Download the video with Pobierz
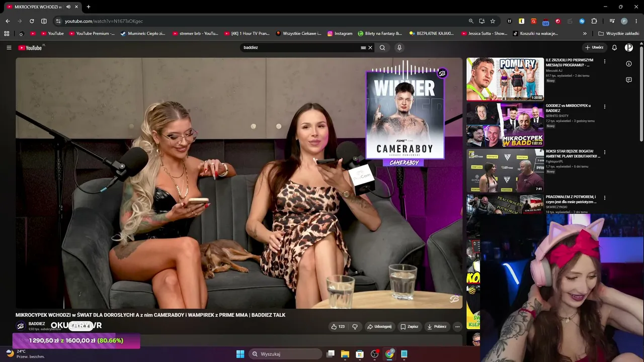644x362 pixels. coord(437,327)
